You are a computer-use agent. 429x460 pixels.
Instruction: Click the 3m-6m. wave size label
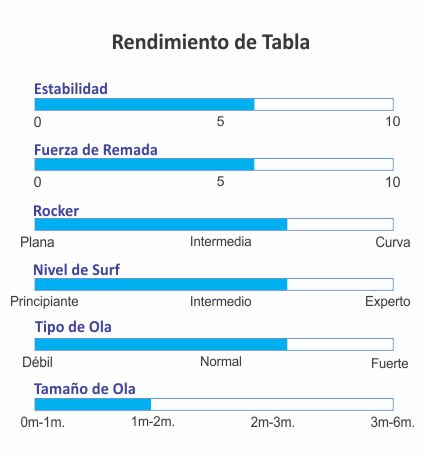click(x=392, y=422)
